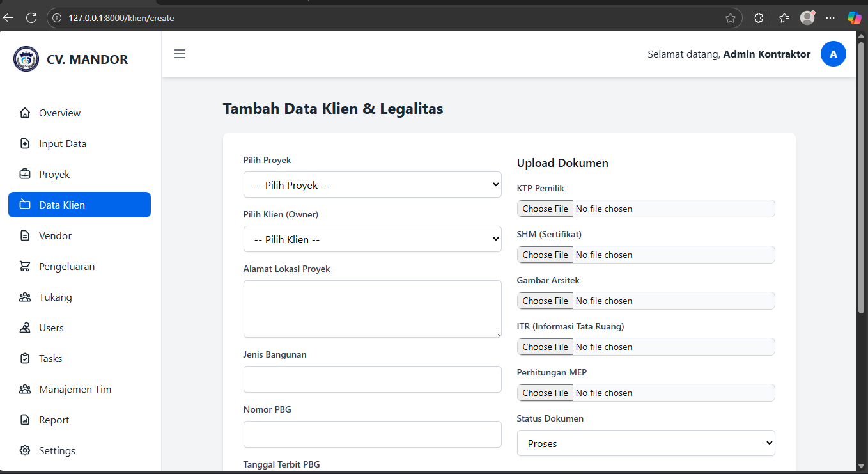Focus the Nomor PBG input field
Viewport: 868px width, 474px height.
click(372, 434)
